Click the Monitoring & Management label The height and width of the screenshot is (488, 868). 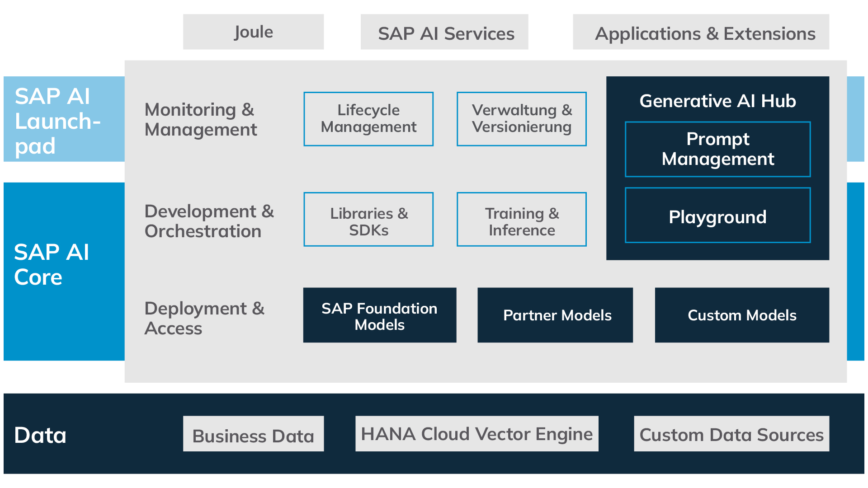(x=201, y=119)
